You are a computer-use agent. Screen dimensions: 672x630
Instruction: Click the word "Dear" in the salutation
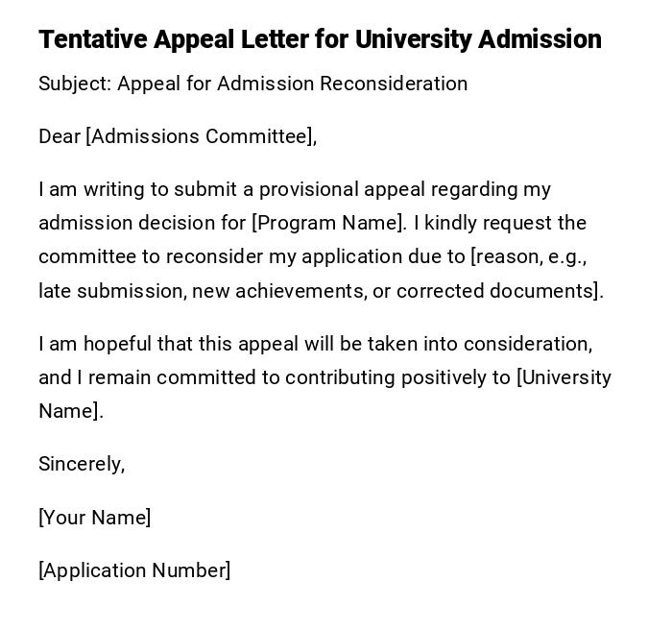coord(60,136)
